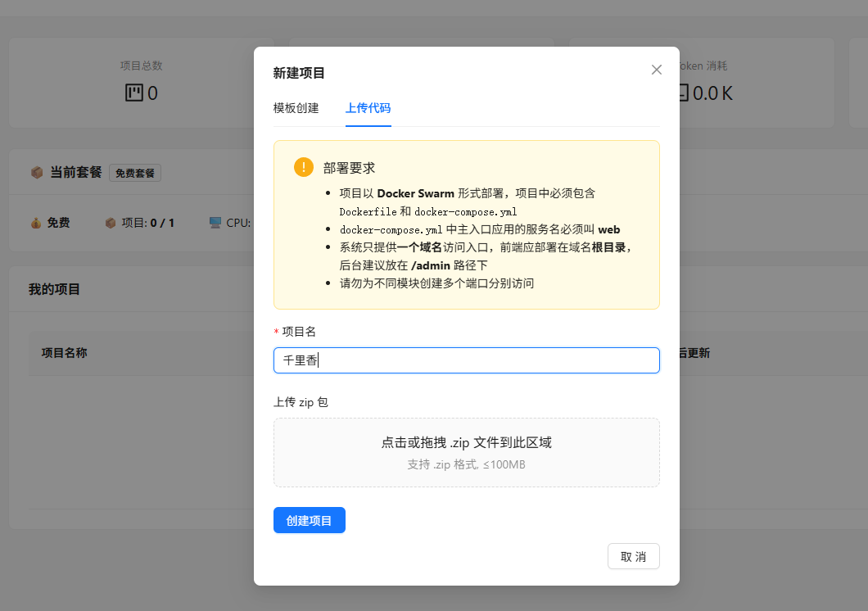Click the 项目名称 column header
Image resolution: width=868 pixels, height=611 pixels.
coord(64,353)
